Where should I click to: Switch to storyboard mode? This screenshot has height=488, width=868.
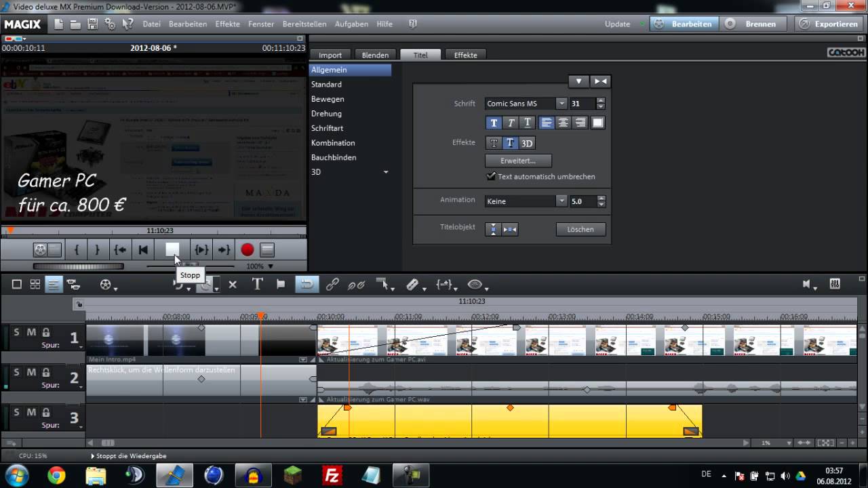(x=35, y=285)
